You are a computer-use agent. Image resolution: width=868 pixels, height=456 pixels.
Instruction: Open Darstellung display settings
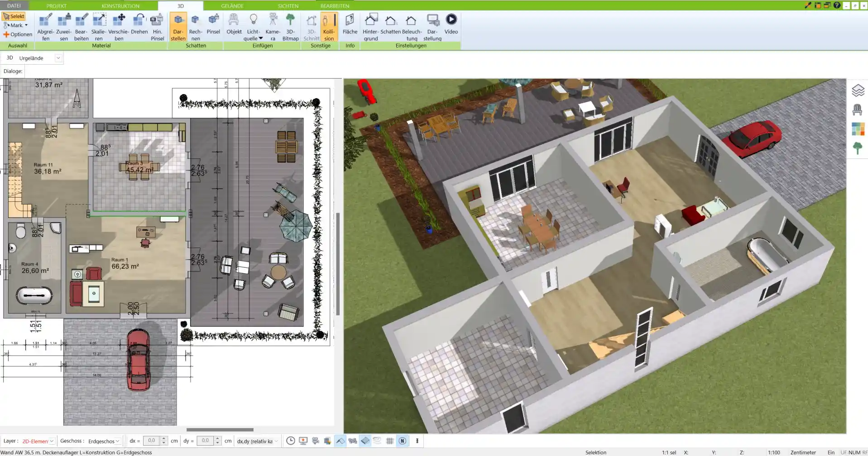pos(432,27)
